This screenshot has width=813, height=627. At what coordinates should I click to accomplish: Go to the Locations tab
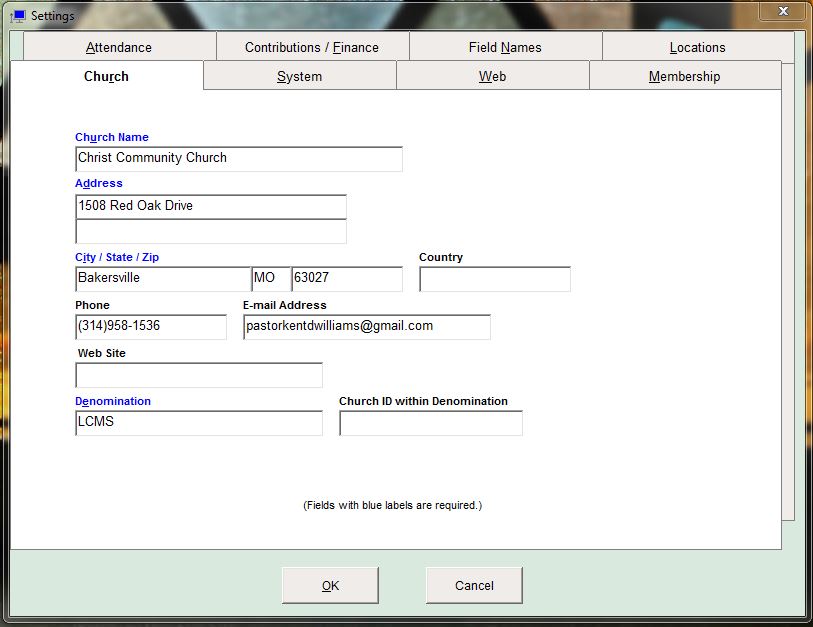click(697, 47)
